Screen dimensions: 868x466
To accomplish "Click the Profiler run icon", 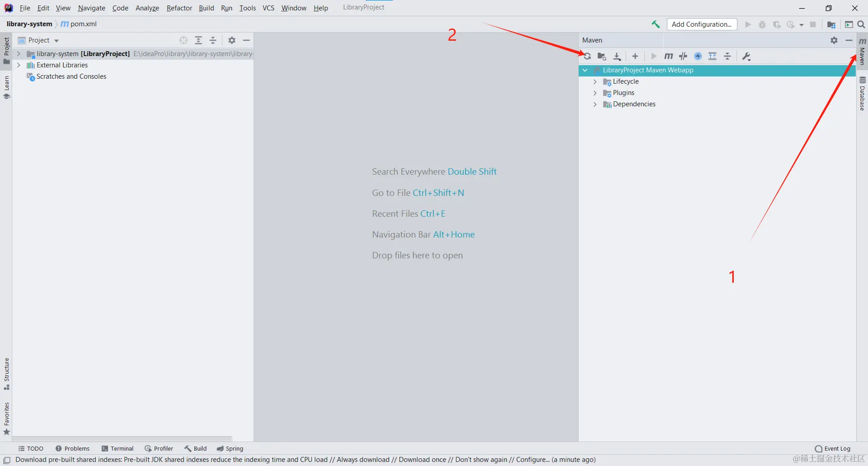I will [791, 24].
